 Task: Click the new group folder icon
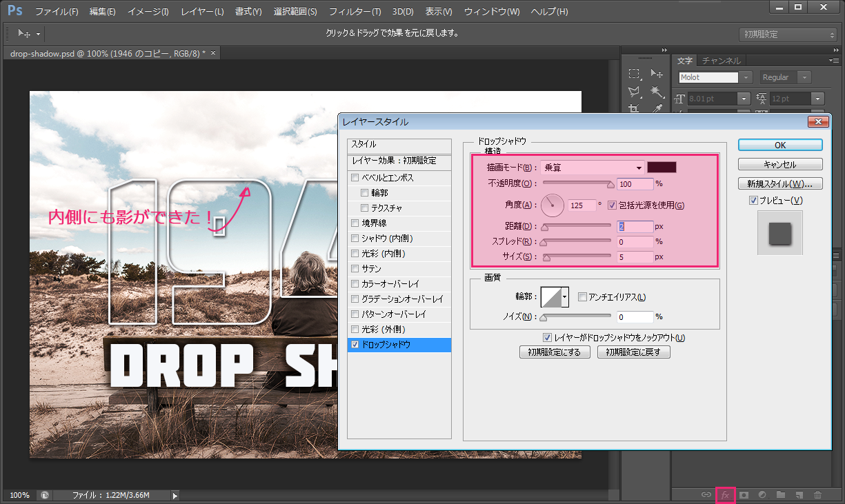[781, 495]
